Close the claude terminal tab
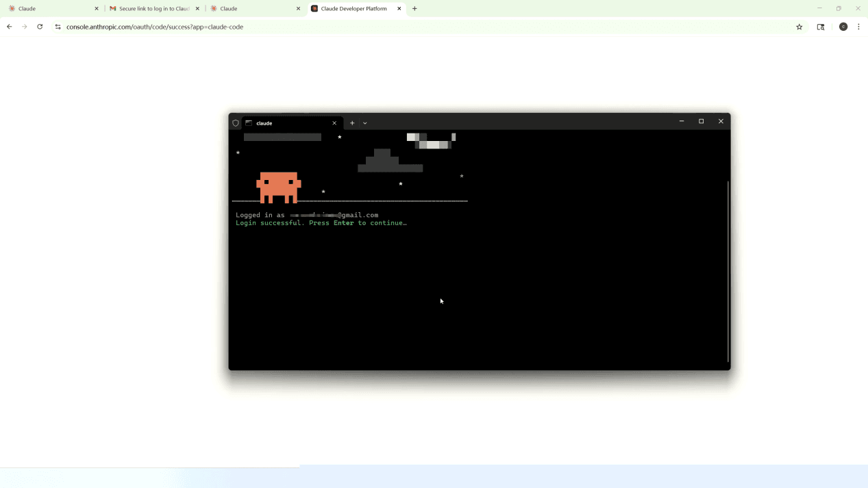 point(334,123)
